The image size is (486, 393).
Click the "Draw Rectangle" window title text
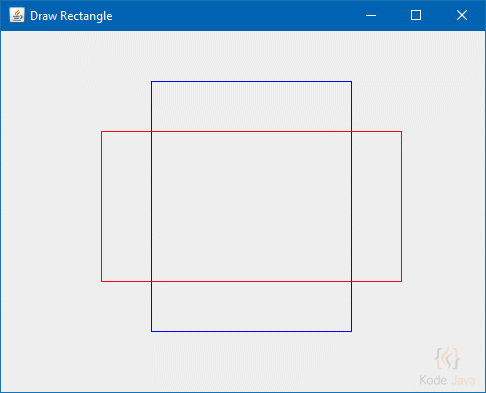point(71,16)
